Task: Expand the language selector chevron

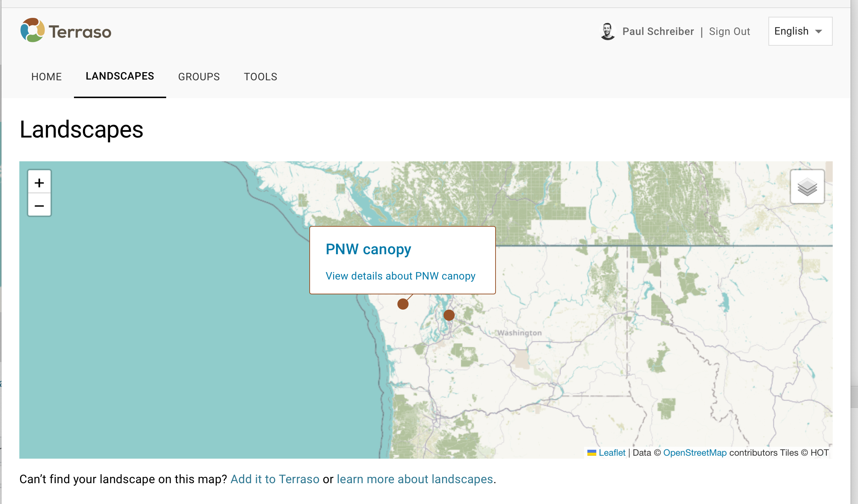Action: point(819,32)
